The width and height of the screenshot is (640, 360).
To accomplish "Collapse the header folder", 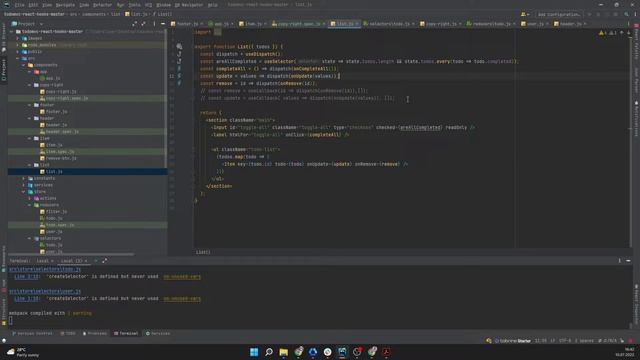I will pyautogui.click(x=30, y=118).
